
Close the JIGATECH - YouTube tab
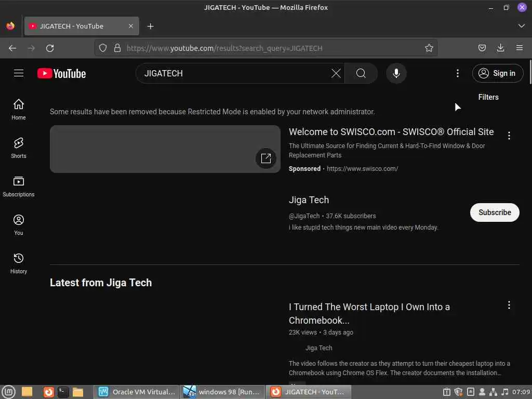[130, 26]
